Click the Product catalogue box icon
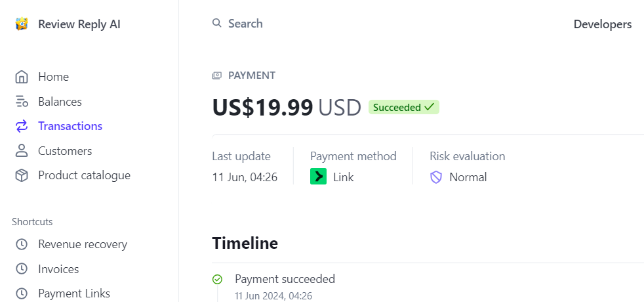 pyautogui.click(x=22, y=175)
